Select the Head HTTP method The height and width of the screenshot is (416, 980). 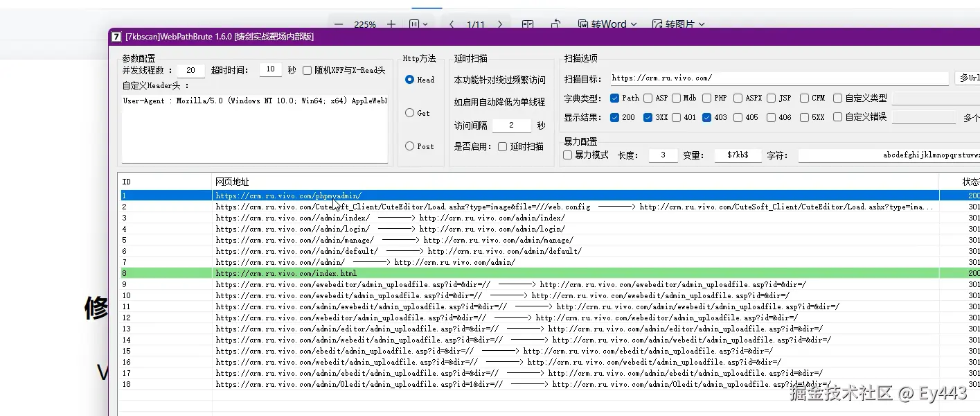410,80
